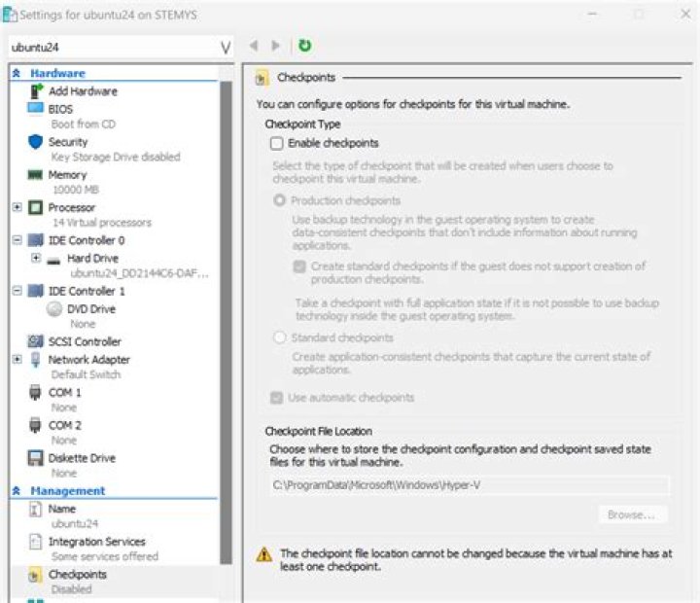
Task: Select the SCSI Controller icon
Action: click(x=36, y=341)
